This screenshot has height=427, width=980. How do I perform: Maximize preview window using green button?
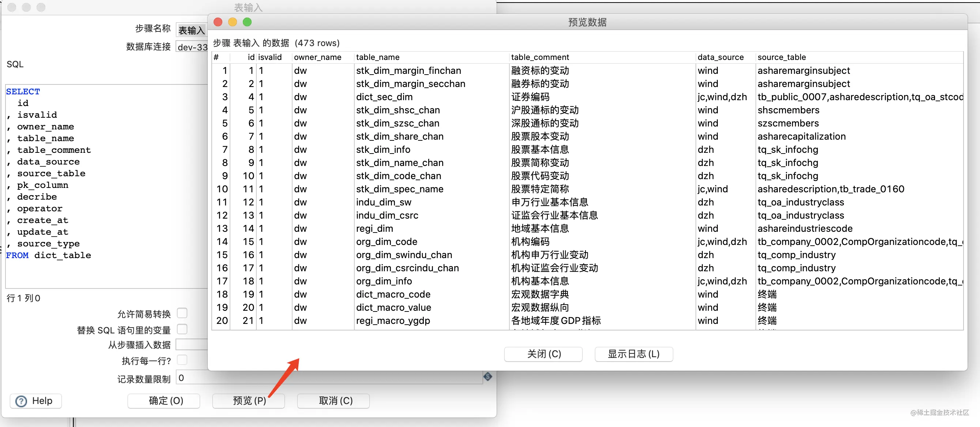(247, 22)
